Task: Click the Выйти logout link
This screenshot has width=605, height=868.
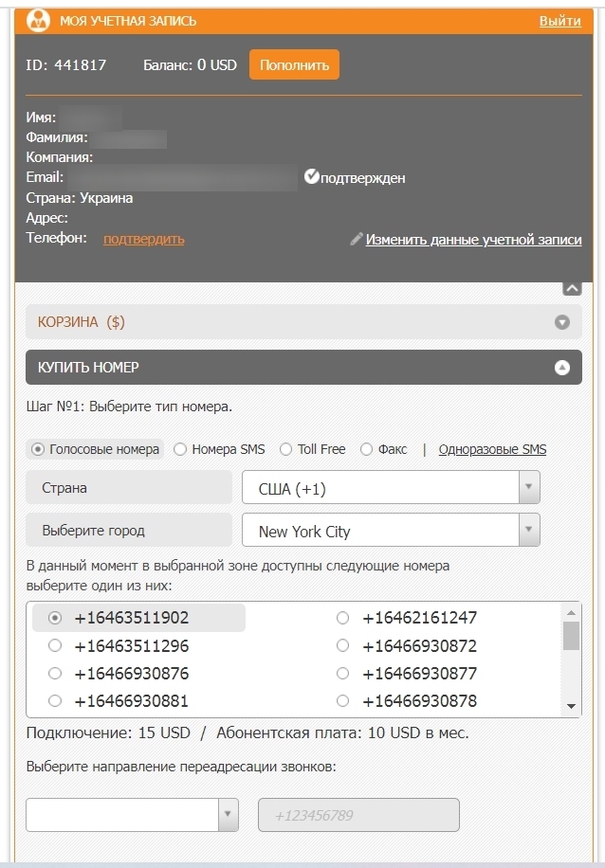Action: point(560,21)
